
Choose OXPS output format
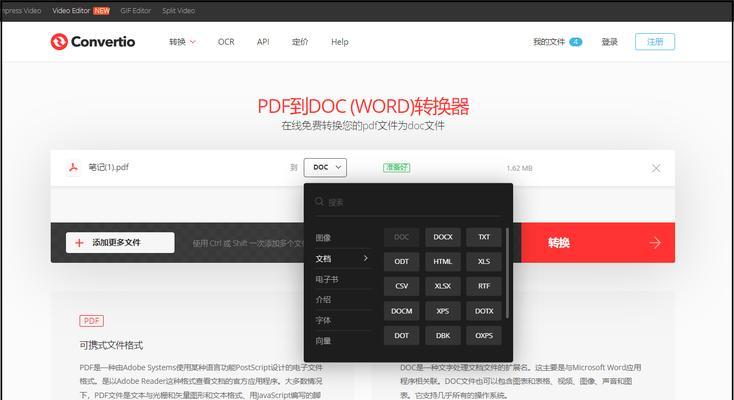(484, 335)
